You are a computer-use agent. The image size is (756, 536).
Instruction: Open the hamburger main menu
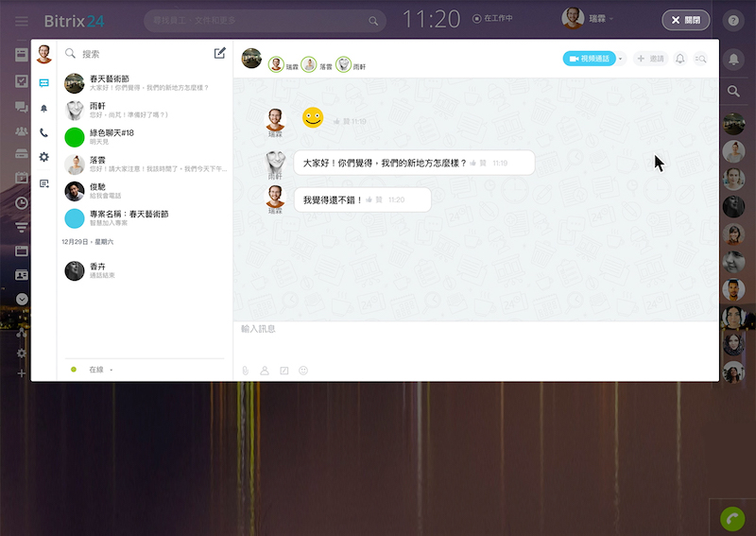click(21, 21)
